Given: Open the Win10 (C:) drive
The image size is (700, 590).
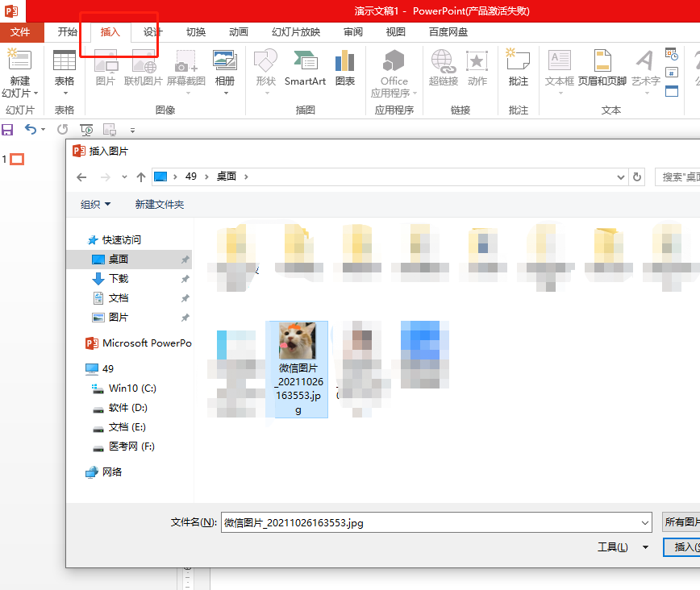Looking at the screenshot, I should pos(123,388).
